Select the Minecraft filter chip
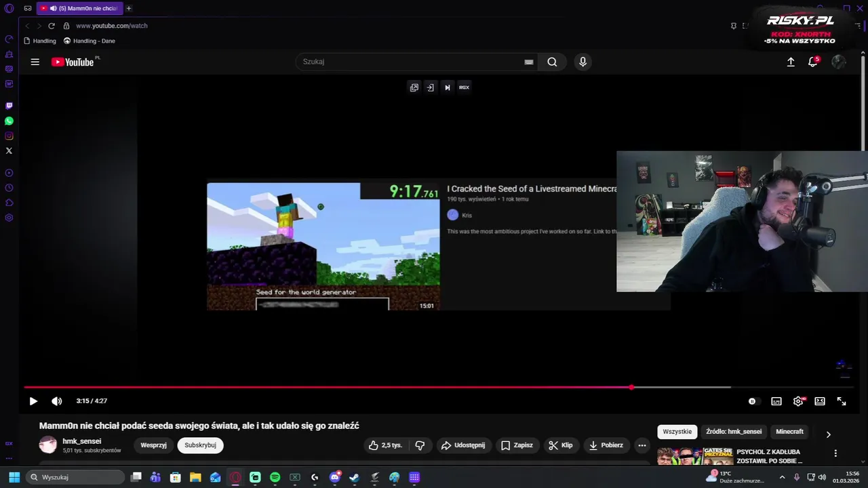 (x=790, y=432)
